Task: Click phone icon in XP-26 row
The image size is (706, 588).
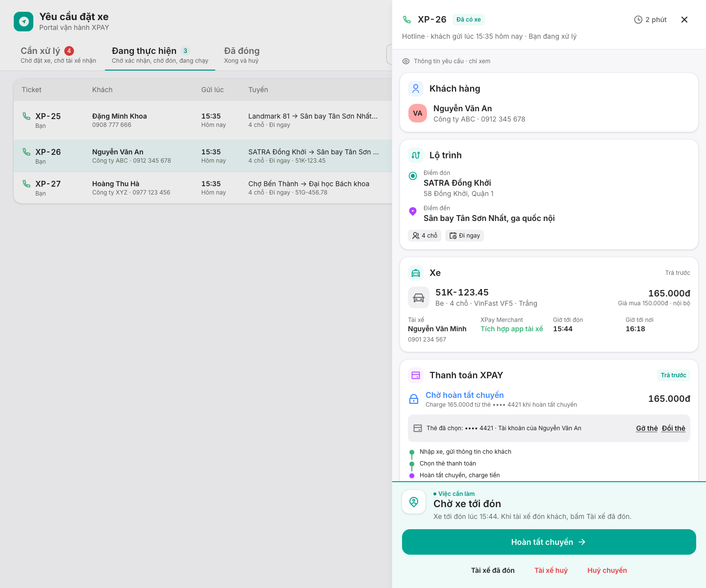Action: [26, 152]
